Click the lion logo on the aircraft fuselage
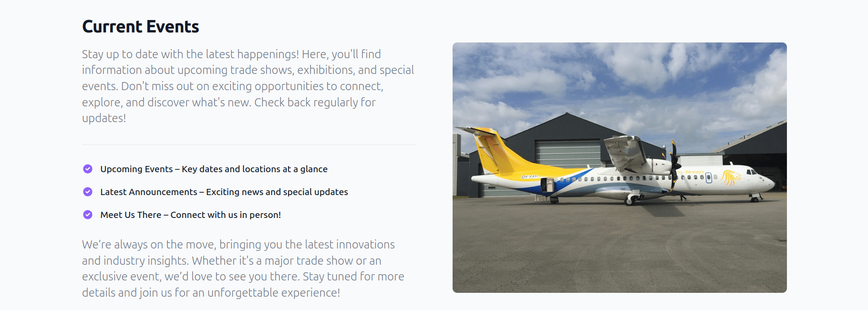The height and width of the screenshot is (310, 868). click(730, 178)
